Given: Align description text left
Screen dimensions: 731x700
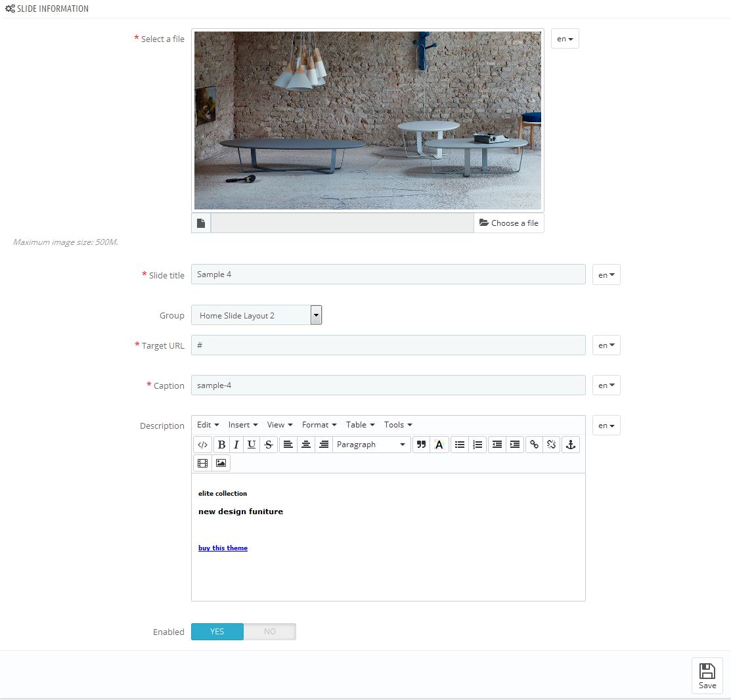Looking at the screenshot, I should (x=288, y=445).
